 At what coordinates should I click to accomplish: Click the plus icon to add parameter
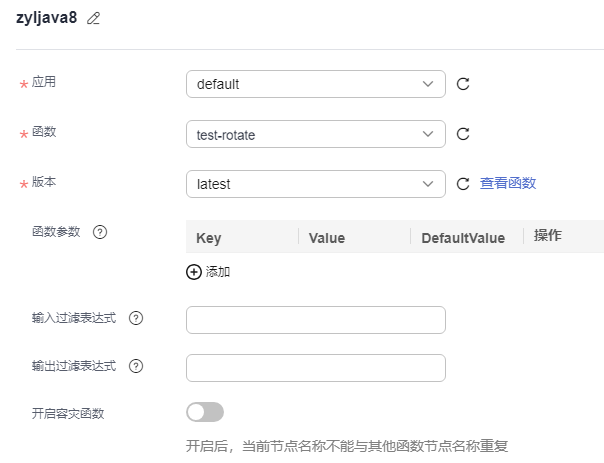[194, 272]
